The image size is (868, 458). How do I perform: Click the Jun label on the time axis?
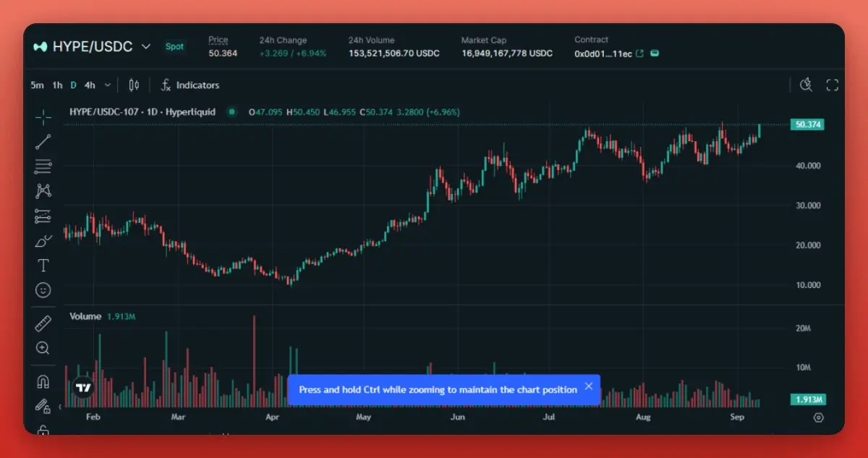pyautogui.click(x=457, y=417)
